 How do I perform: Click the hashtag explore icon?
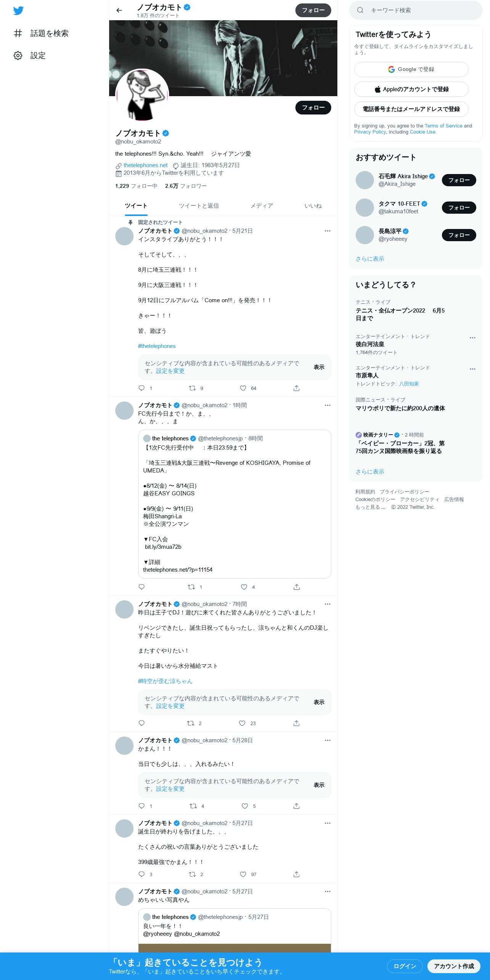pyautogui.click(x=18, y=33)
